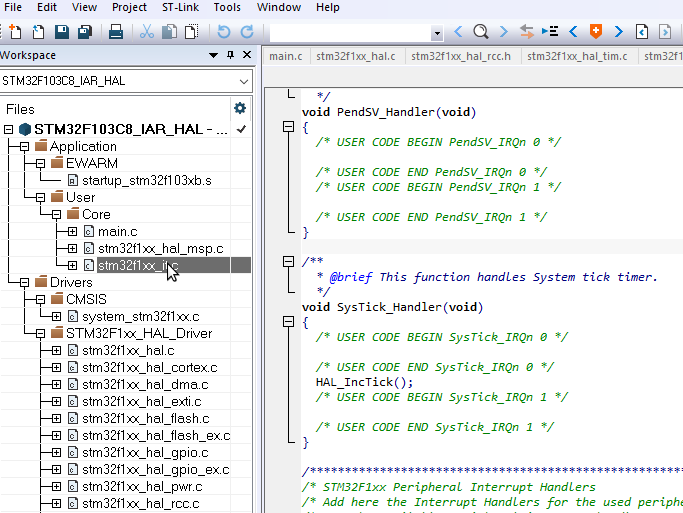The height and width of the screenshot is (513, 683).
Task: Click HAL_IncTick() call in editor
Action: pos(364,382)
